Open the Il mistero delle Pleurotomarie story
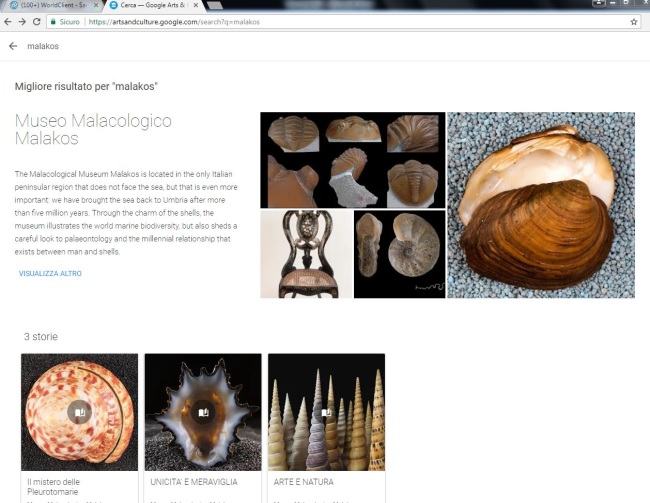The image size is (650, 503). click(79, 428)
